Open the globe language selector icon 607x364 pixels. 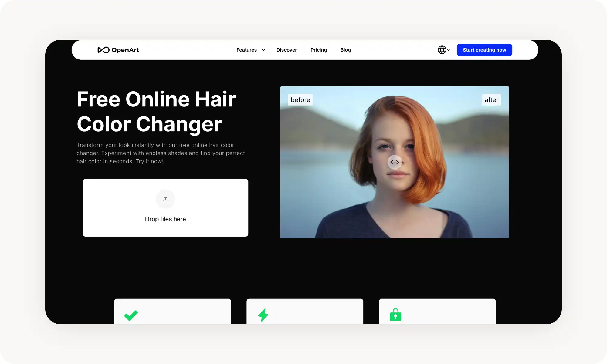[442, 50]
